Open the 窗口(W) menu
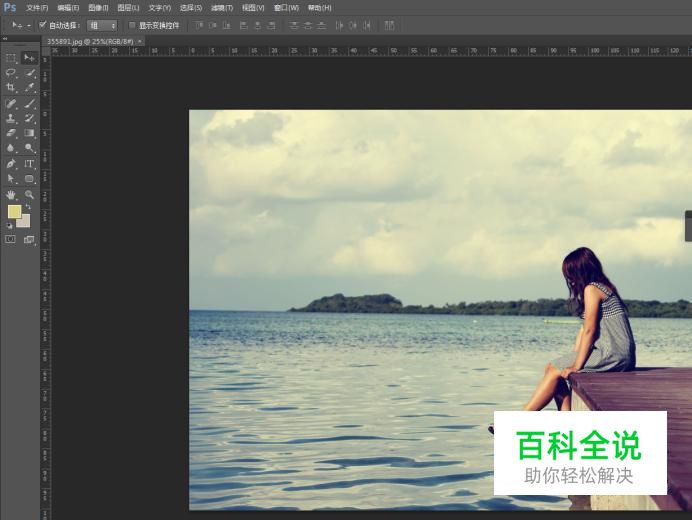 (x=286, y=8)
